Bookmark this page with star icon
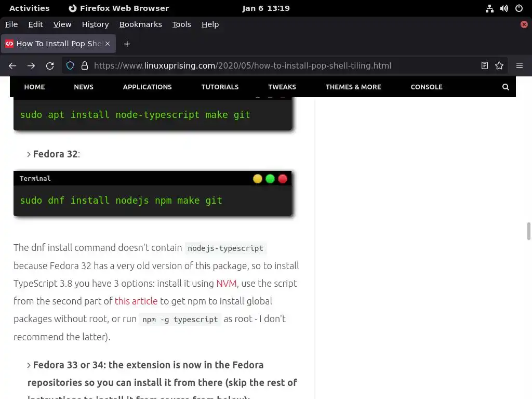This screenshot has height=399, width=532. (499, 65)
